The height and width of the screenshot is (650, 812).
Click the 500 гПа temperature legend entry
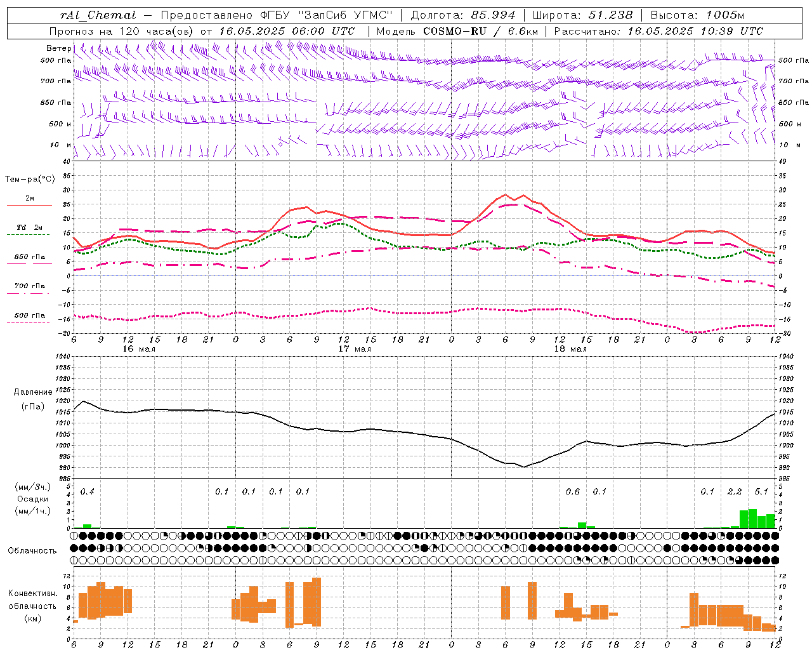(x=30, y=315)
